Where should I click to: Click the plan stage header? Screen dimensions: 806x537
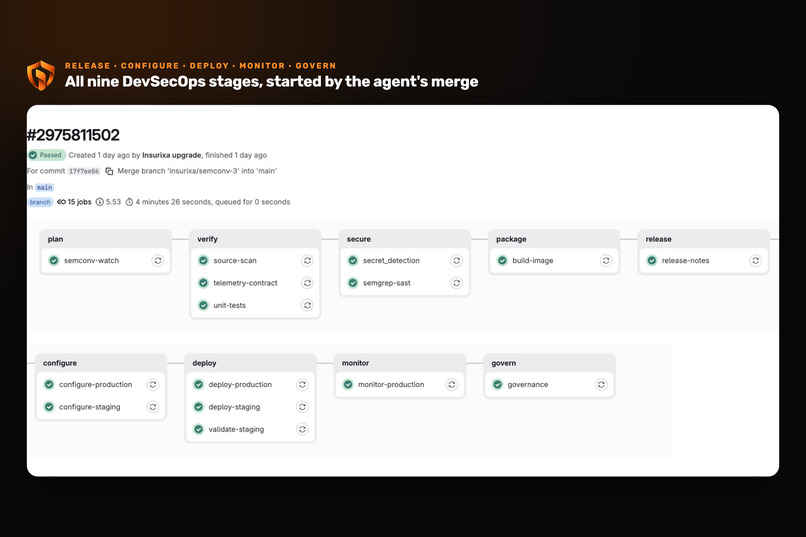pyautogui.click(x=105, y=239)
